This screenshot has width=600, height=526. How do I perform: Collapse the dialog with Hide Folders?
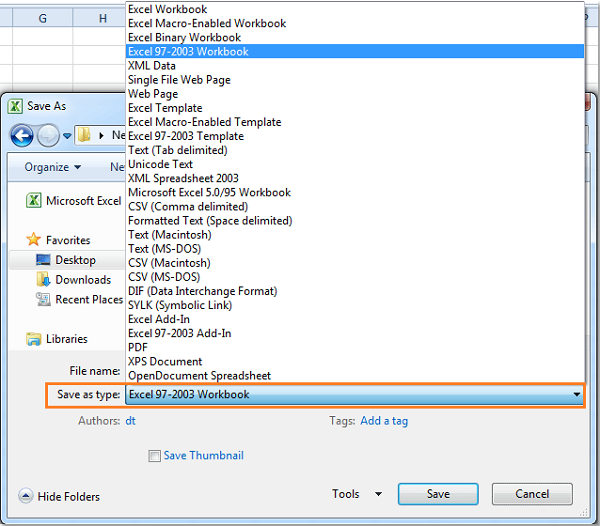point(60,496)
